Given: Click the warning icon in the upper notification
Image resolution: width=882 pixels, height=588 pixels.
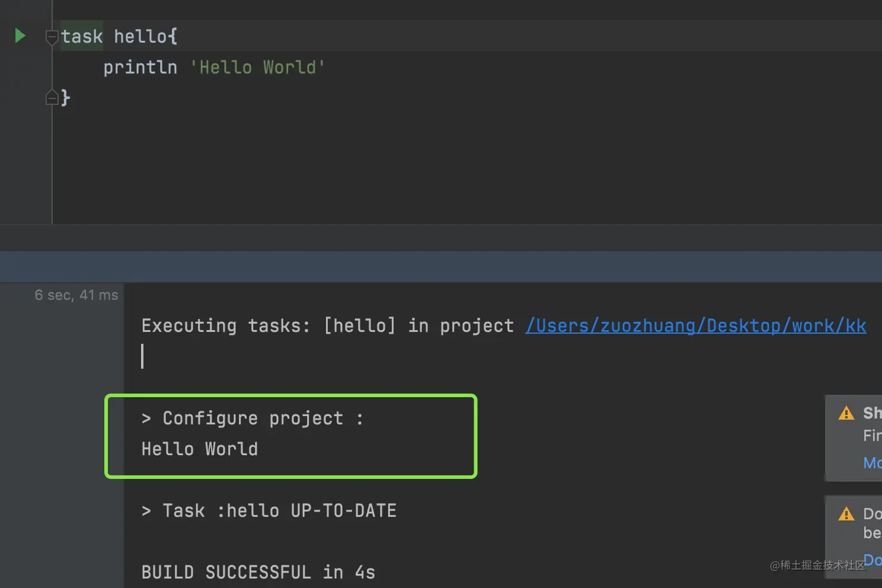Looking at the screenshot, I should [x=846, y=413].
